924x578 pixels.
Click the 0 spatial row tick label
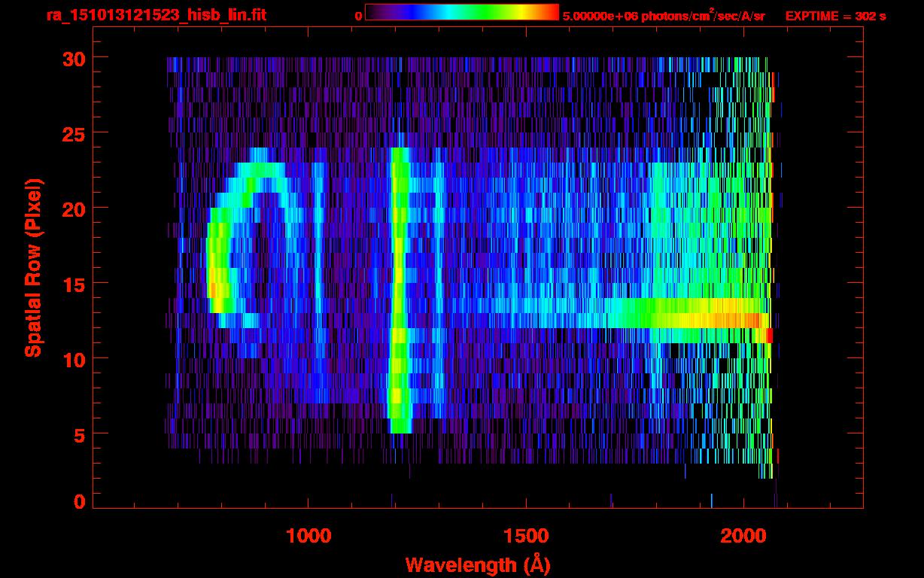click(80, 502)
